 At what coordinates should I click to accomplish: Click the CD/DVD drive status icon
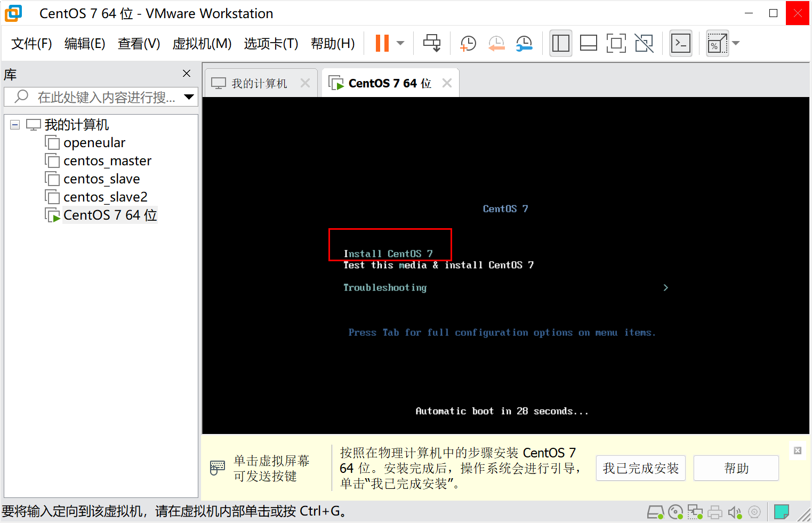[676, 512]
